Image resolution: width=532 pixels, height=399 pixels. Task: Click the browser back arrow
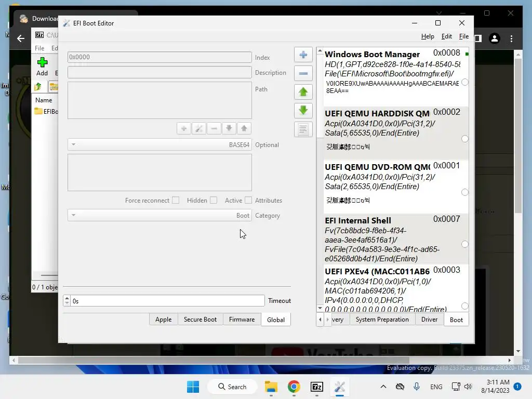pos(21,38)
